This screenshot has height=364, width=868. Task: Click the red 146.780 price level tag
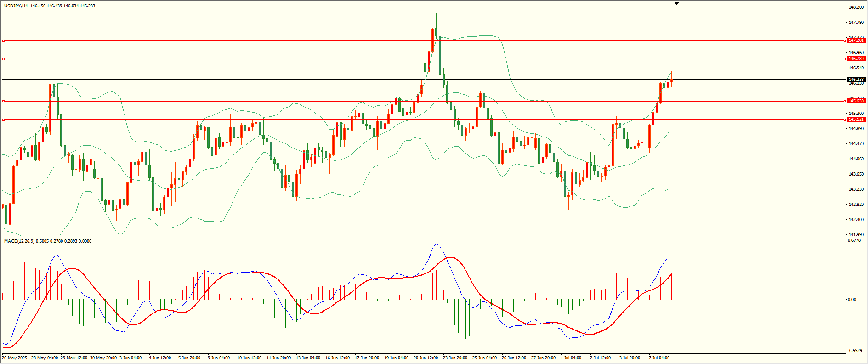856,59
